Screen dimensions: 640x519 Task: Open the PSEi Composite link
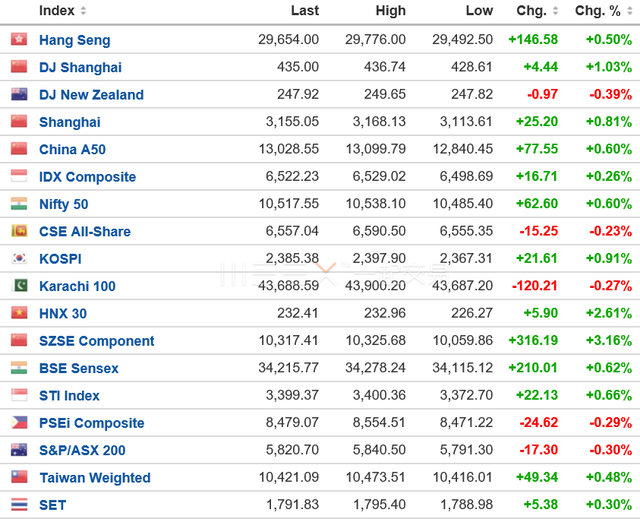click(92, 423)
